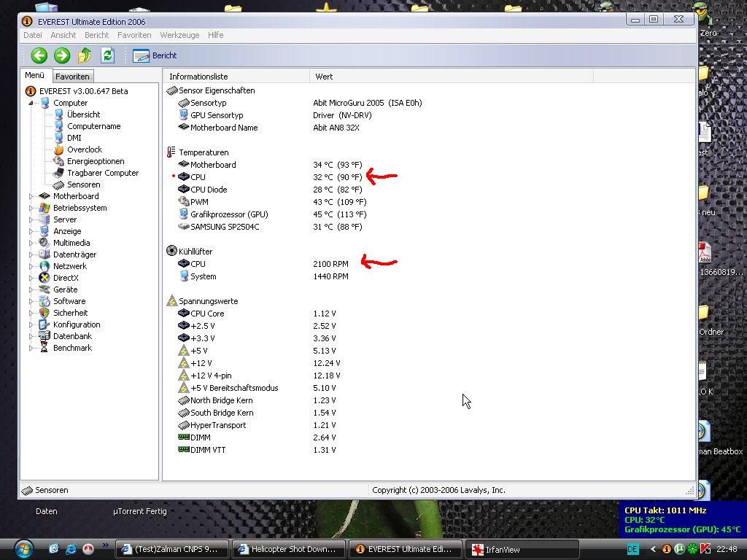The width and height of the screenshot is (747, 560).
Task: Open the Werkzeuge menu
Action: [179, 35]
